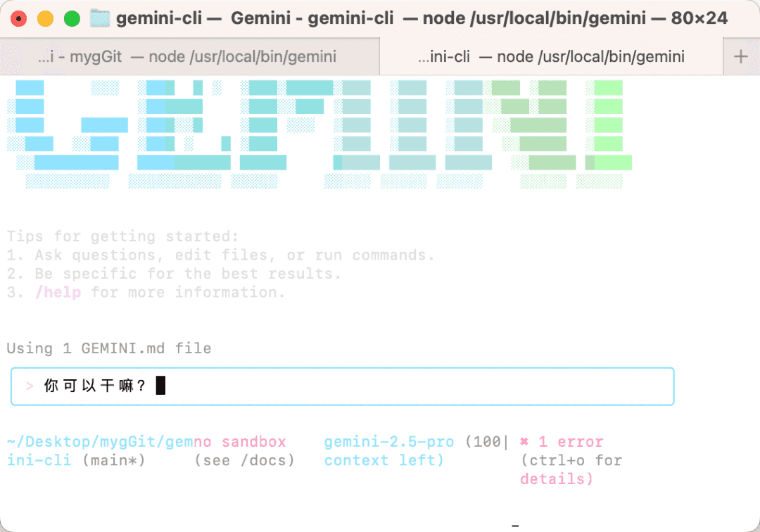Click 'details)' text under error status
Viewport: 760px width, 532px height.
557,479
